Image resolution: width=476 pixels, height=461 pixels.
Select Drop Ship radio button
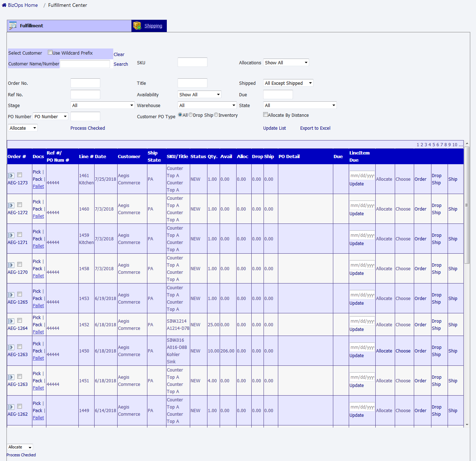(191, 115)
